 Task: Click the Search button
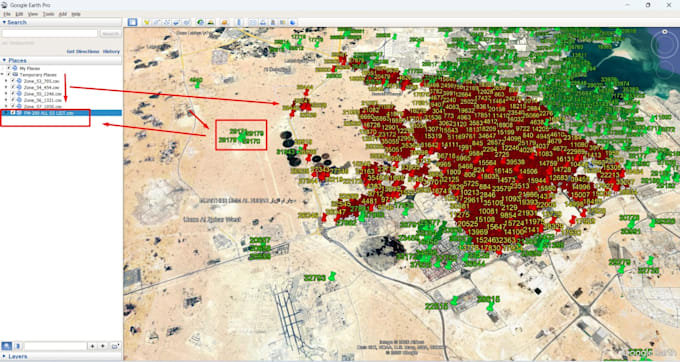[x=111, y=33]
